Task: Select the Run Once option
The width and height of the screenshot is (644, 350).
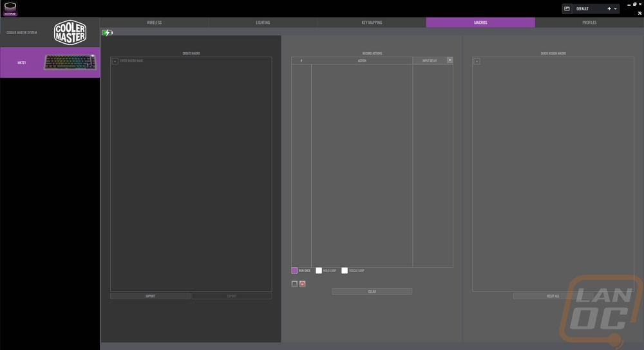Action: coord(294,271)
